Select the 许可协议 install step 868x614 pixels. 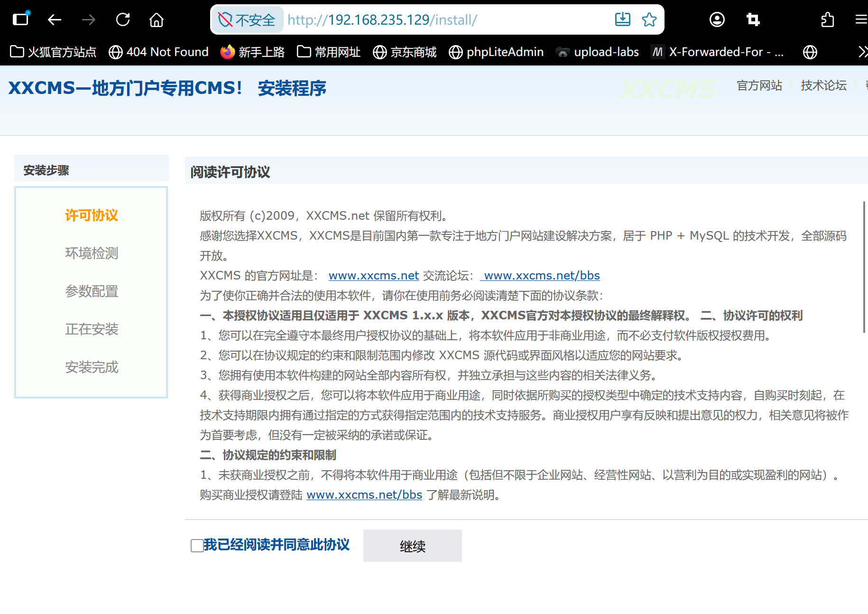[92, 215]
